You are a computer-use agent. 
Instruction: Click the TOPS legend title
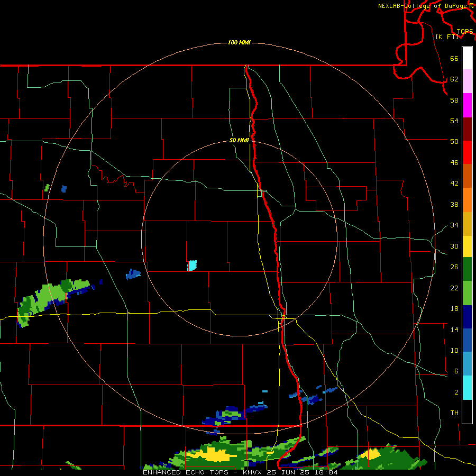click(465, 31)
